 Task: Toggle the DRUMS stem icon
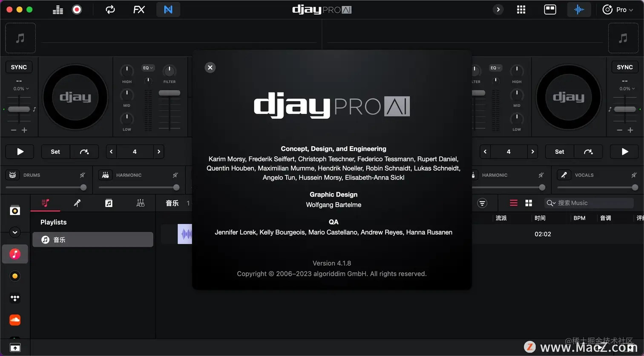tap(12, 175)
